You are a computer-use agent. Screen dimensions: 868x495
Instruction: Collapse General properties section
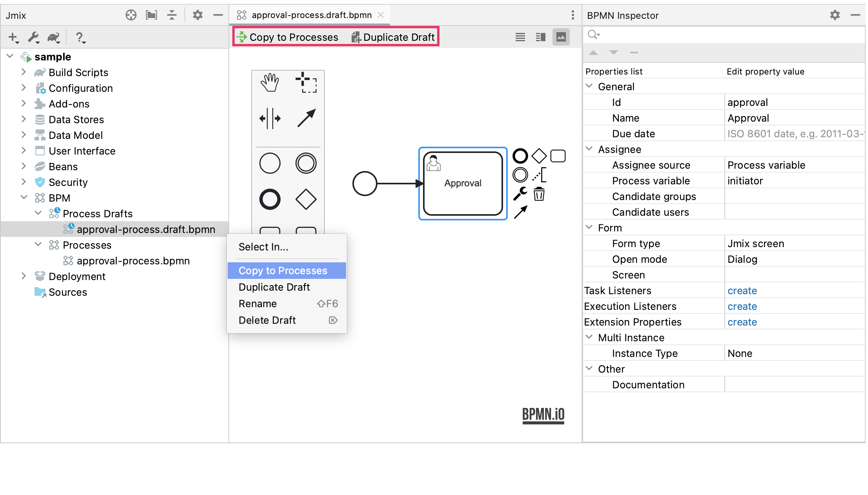point(589,86)
